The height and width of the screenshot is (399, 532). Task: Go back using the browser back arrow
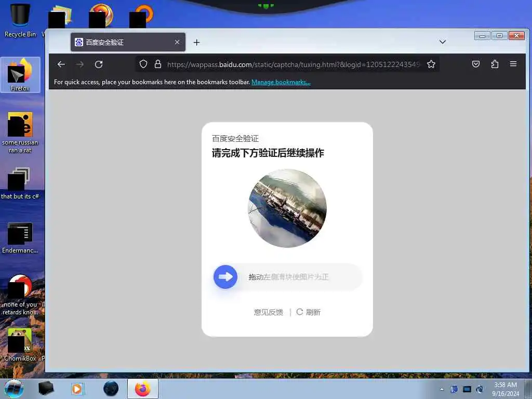click(61, 64)
